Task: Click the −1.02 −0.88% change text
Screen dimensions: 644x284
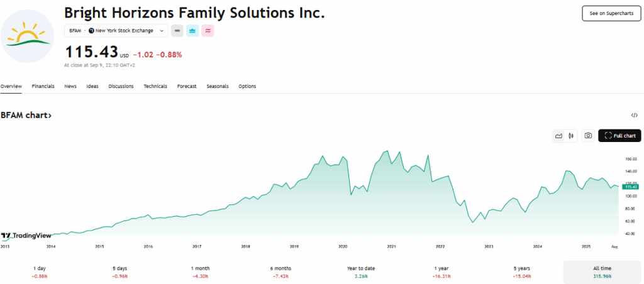Action: pyautogui.click(x=157, y=54)
